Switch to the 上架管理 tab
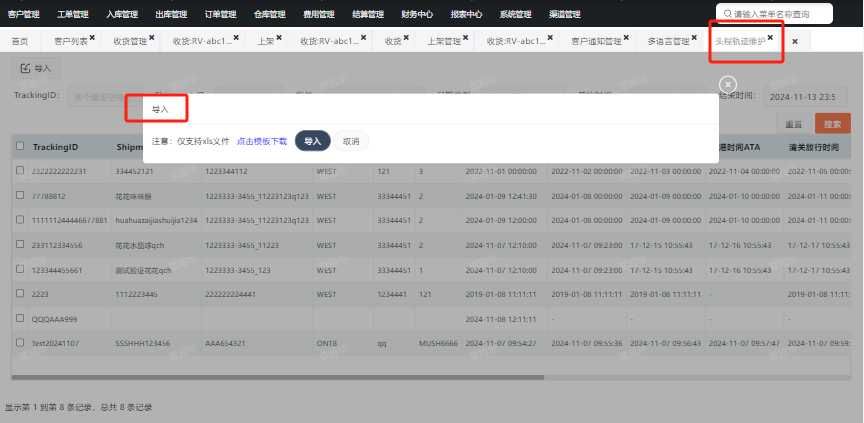 (x=444, y=41)
